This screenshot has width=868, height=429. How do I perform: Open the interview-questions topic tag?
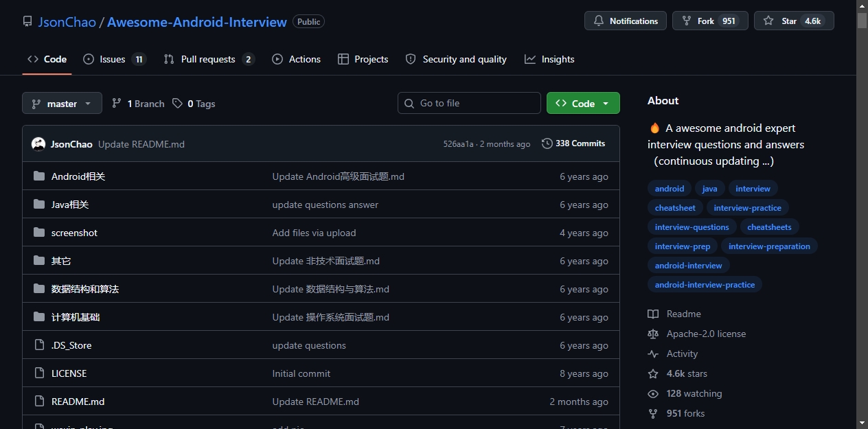point(692,227)
